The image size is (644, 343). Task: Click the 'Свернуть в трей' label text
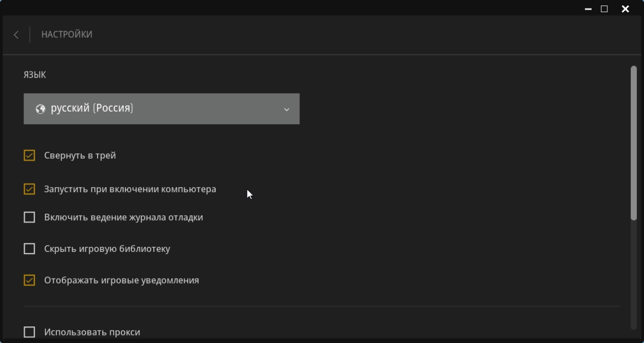[x=80, y=155]
